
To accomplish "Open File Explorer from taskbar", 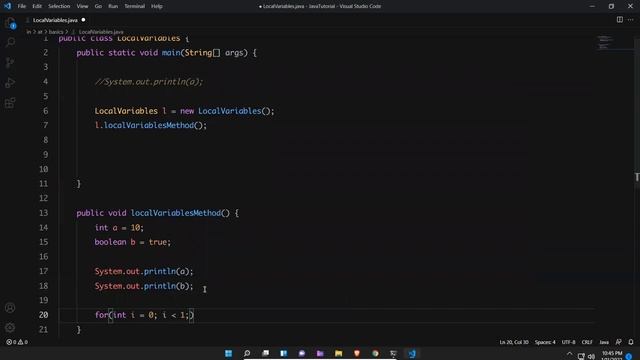I will click(338, 353).
